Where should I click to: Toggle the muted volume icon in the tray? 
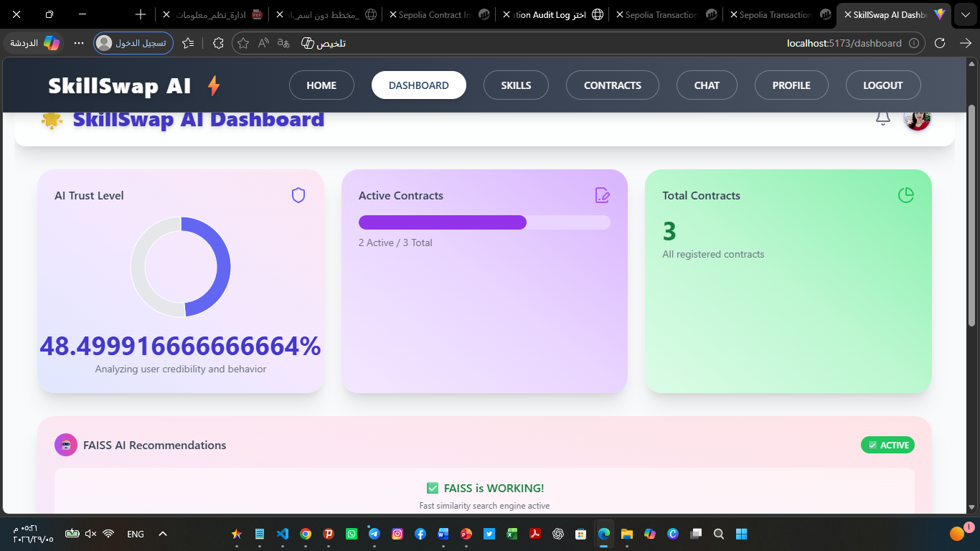(90, 534)
